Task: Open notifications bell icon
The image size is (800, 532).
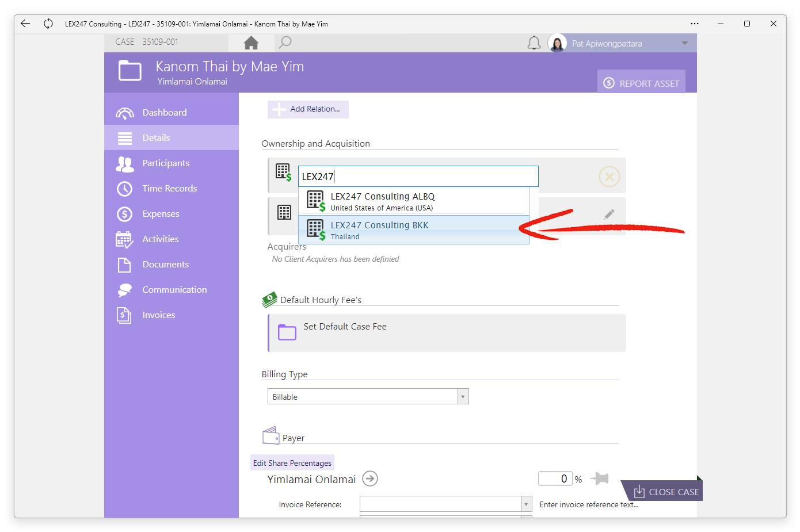Action: point(534,43)
